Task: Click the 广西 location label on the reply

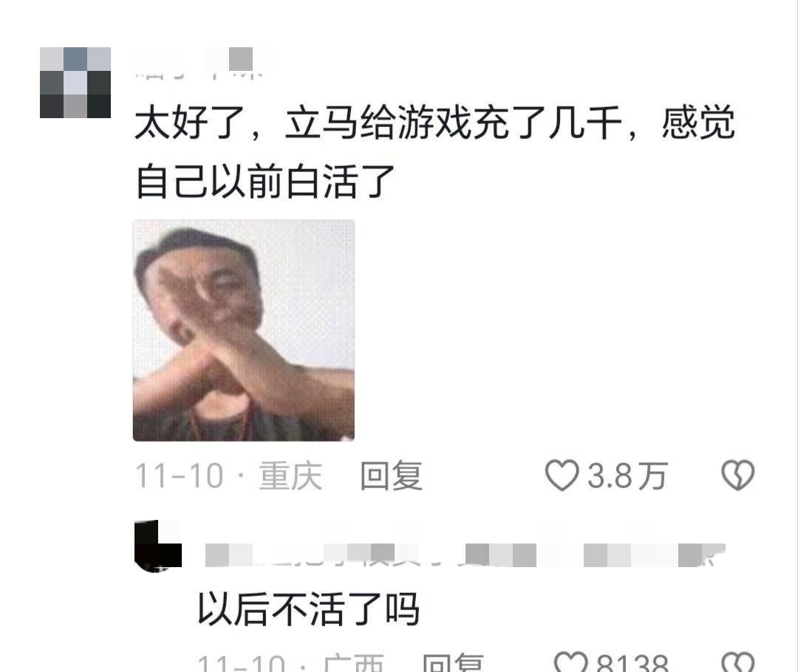Action: click(353, 662)
